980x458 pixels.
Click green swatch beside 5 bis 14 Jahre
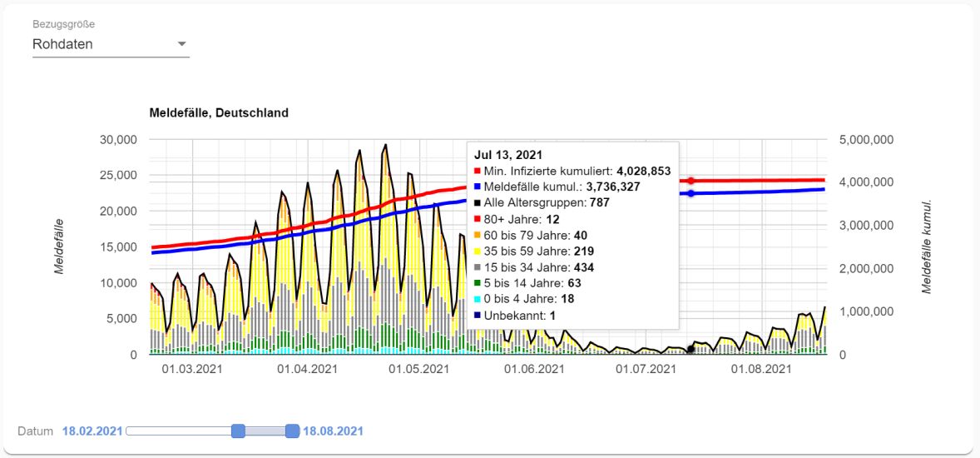tap(478, 283)
